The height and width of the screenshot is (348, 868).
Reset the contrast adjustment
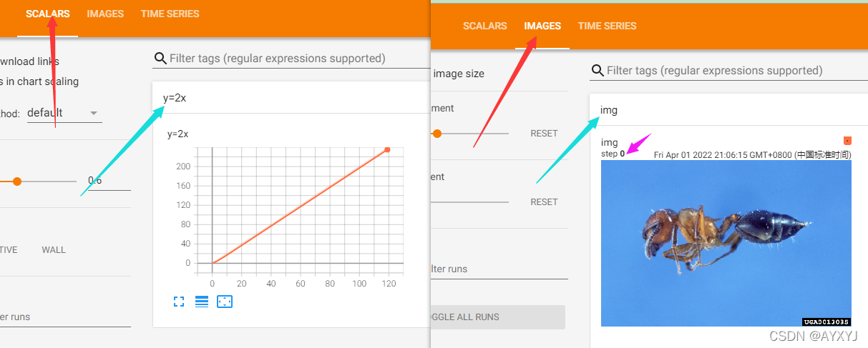click(x=544, y=202)
